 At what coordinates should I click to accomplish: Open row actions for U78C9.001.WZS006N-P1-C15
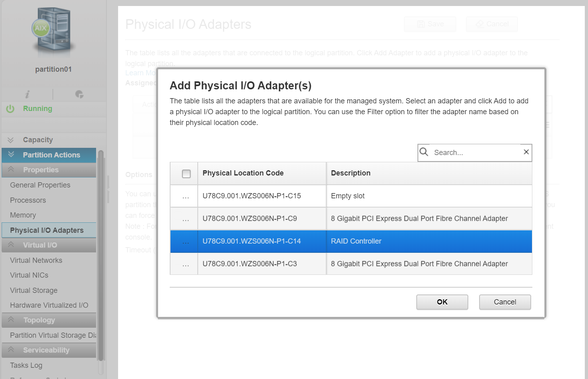pos(186,196)
